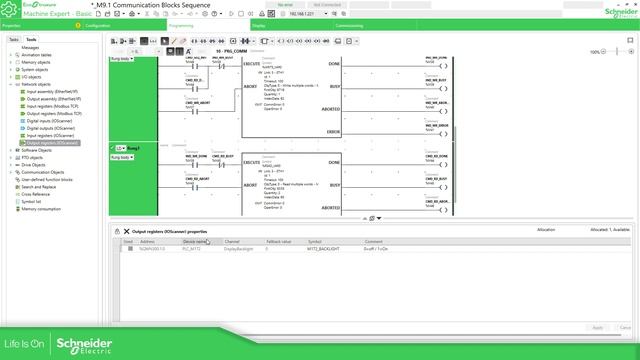Click the lock icon in properties panel
Image resolution: width=640 pixels, height=360 pixels.
(117, 231)
